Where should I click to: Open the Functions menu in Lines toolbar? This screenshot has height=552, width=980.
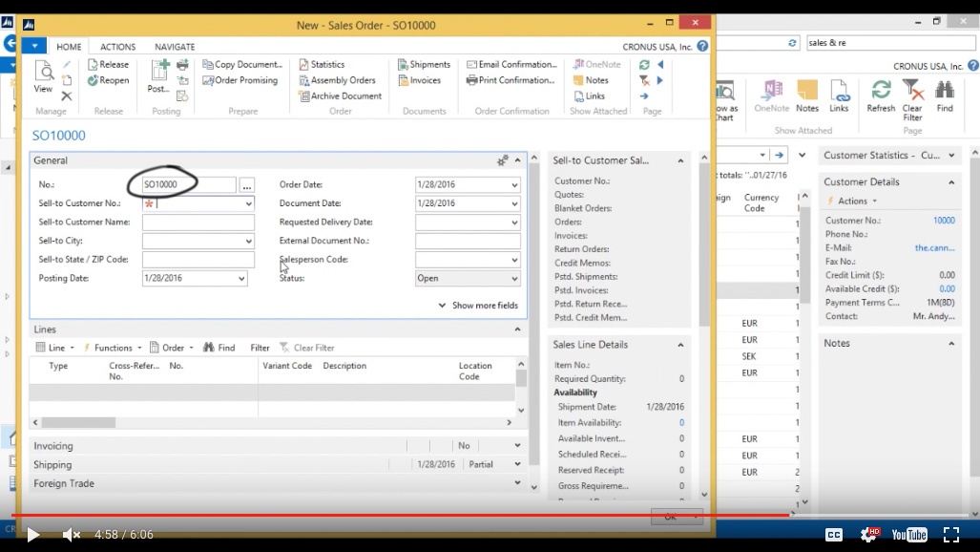point(112,348)
